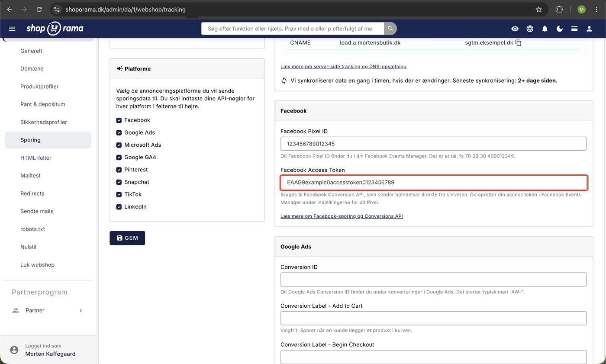Toggle the Snapchat checkbox

(x=119, y=182)
